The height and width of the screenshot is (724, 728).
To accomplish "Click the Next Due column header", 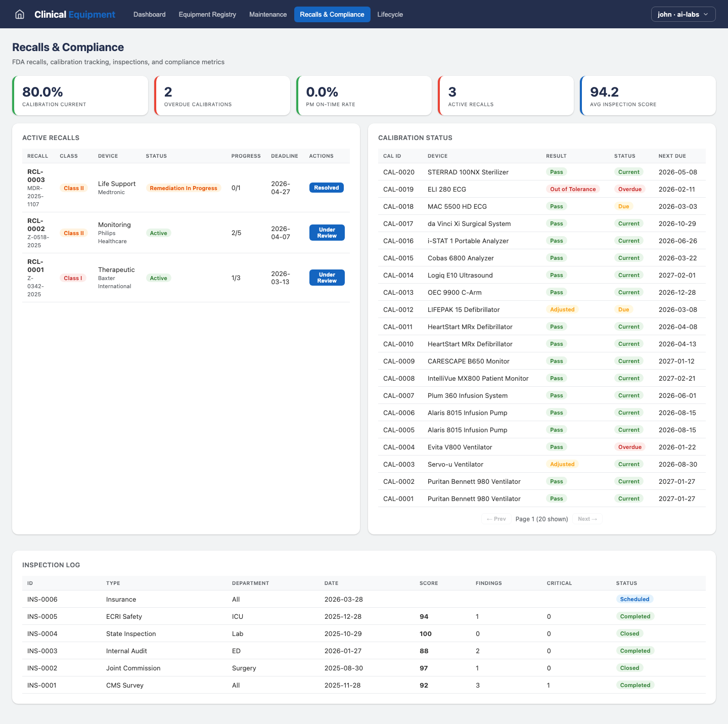I will 672,156.
